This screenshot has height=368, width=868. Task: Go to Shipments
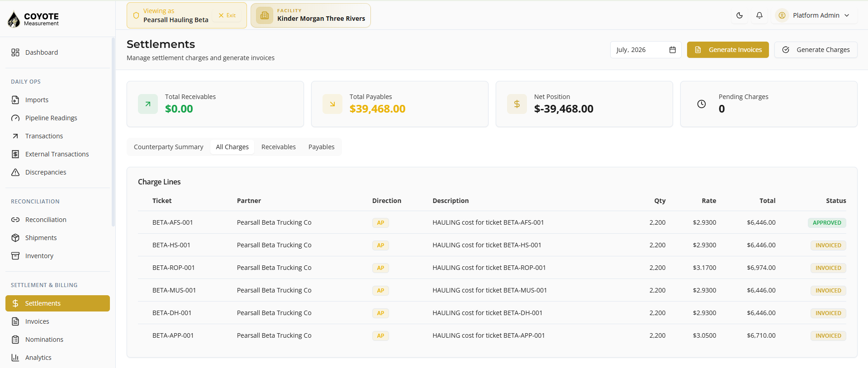(57, 238)
